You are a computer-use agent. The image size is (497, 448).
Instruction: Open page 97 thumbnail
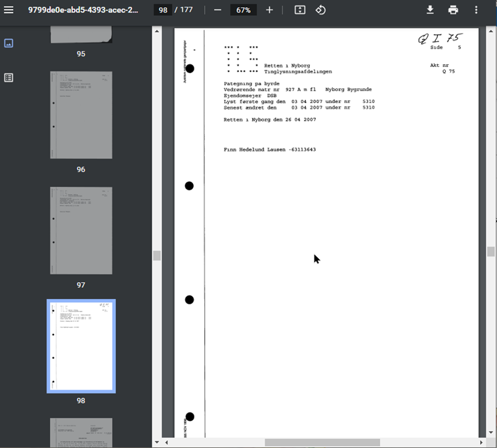(81, 230)
